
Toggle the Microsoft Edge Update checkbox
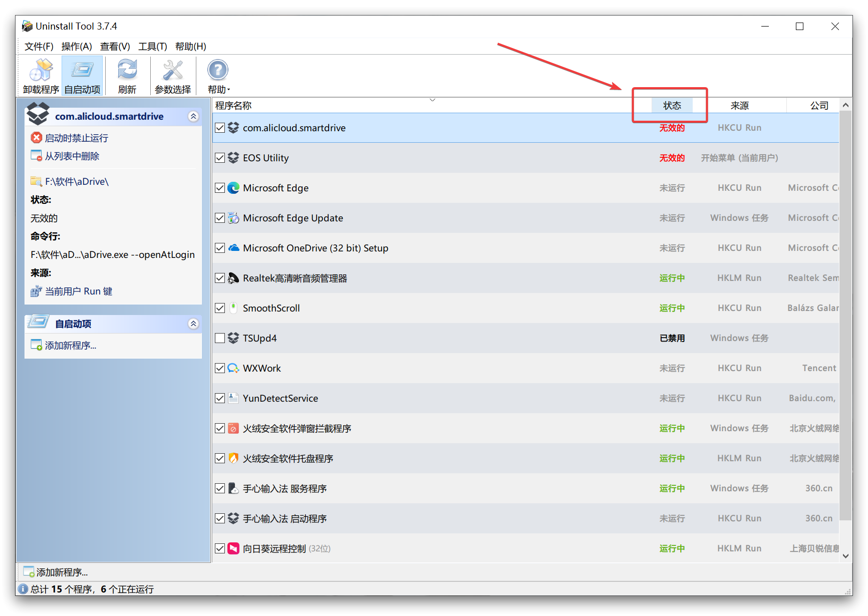pyautogui.click(x=220, y=218)
